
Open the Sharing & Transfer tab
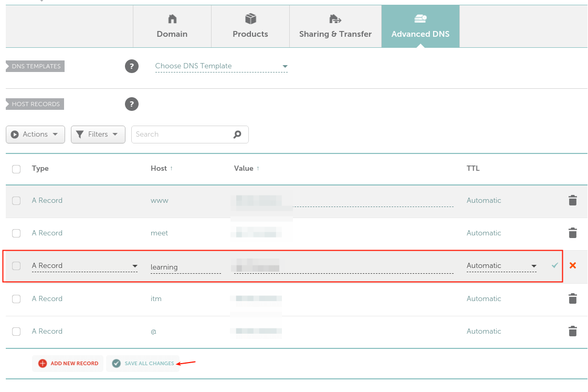tap(335, 26)
